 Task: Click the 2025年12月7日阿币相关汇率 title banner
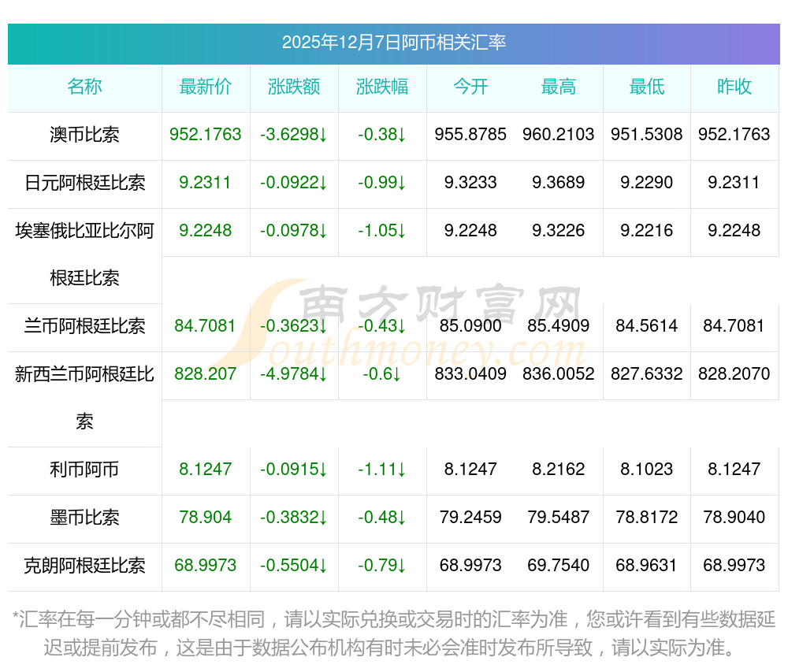pos(394,43)
